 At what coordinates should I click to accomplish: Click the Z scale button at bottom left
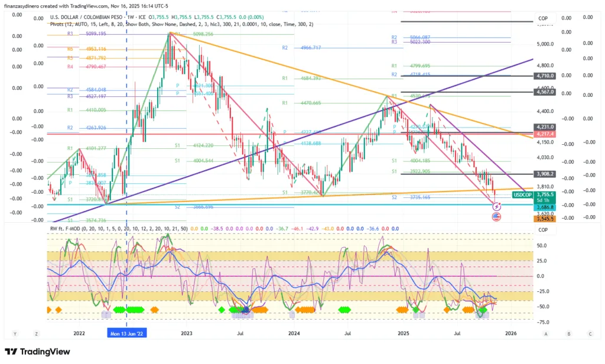[x=36, y=333]
